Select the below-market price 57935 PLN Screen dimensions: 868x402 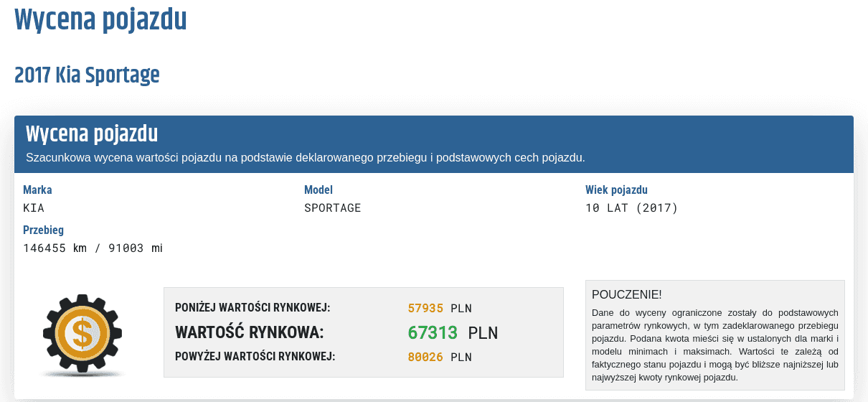[440, 309]
